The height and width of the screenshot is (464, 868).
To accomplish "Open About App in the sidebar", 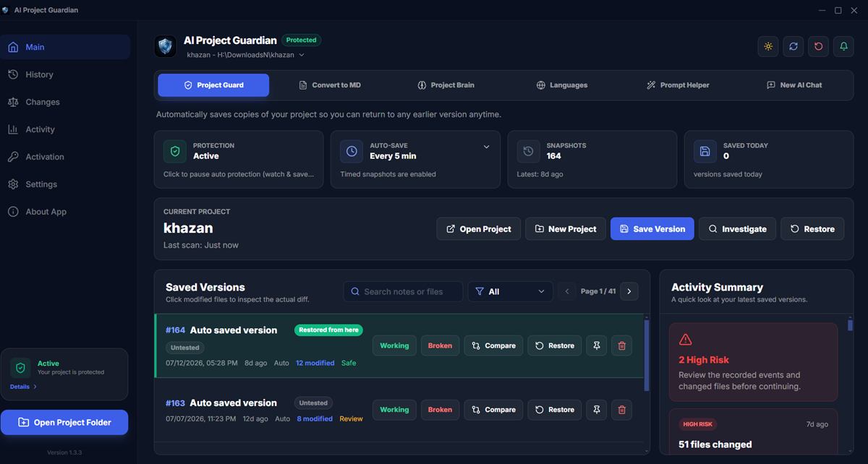I will [65, 212].
